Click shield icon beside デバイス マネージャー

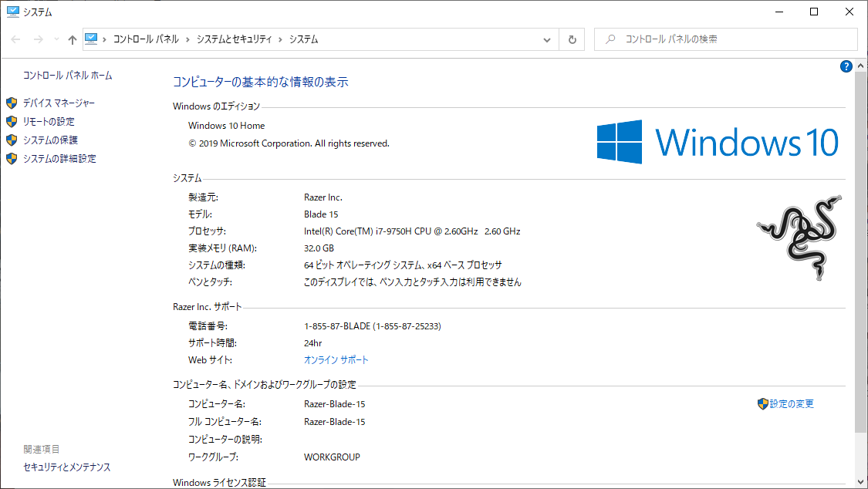[12, 103]
